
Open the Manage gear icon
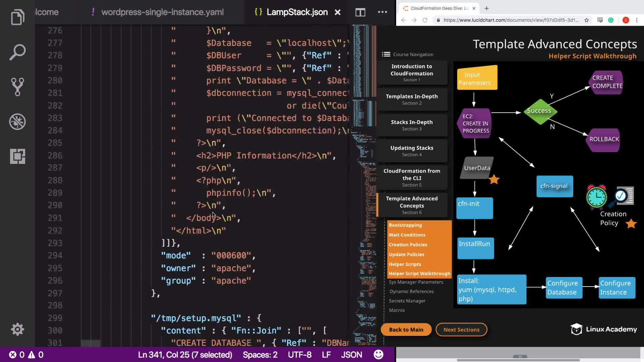tap(17, 329)
